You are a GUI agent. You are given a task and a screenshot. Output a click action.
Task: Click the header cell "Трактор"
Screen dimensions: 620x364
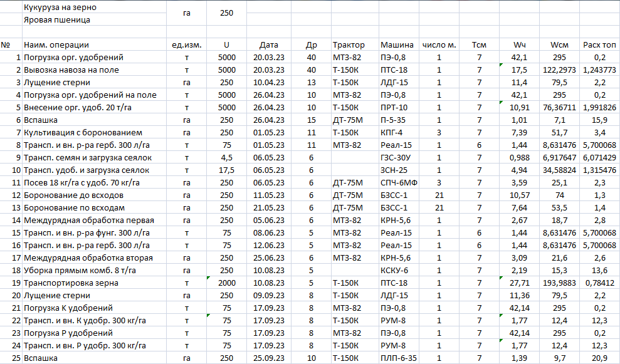click(355, 44)
